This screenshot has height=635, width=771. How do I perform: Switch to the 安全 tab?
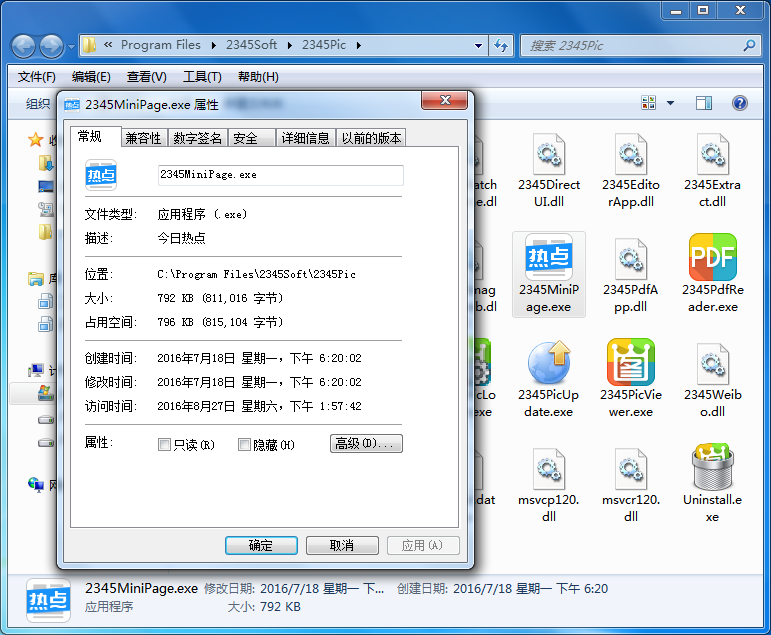point(251,138)
